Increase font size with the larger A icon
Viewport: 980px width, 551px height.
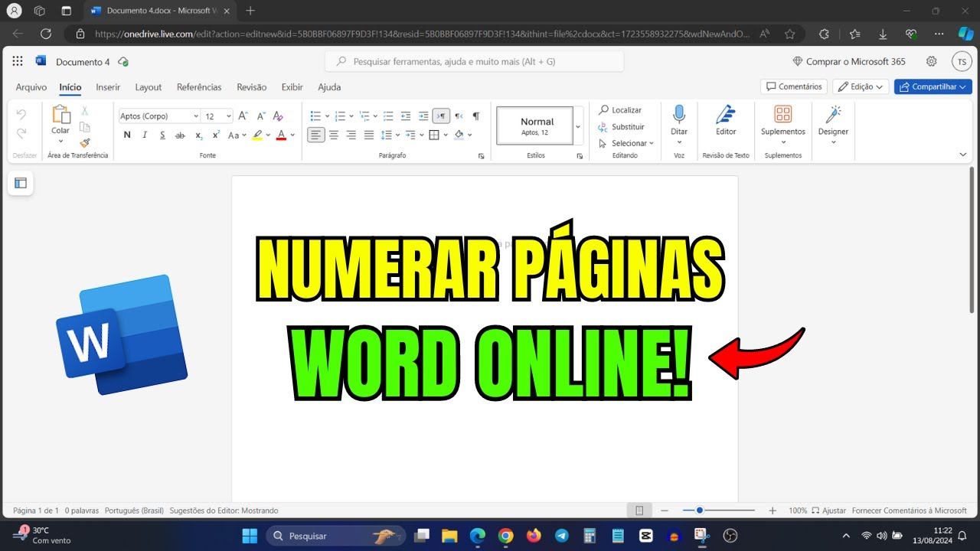[x=243, y=116]
